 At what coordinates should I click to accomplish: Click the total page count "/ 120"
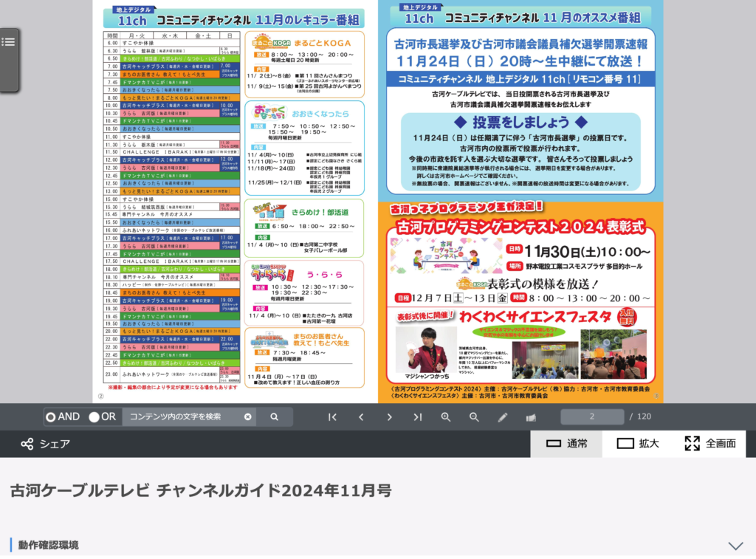click(640, 416)
